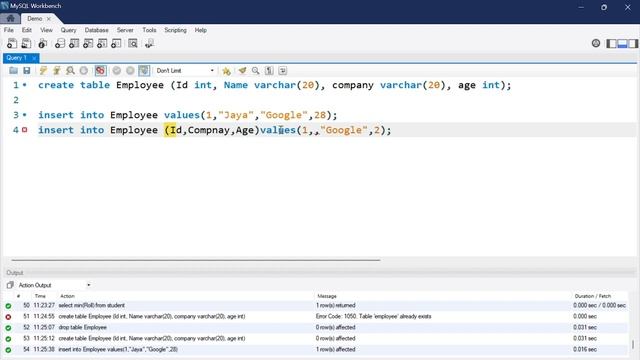
Task: Stop the running query
Action: click(84, 71)
